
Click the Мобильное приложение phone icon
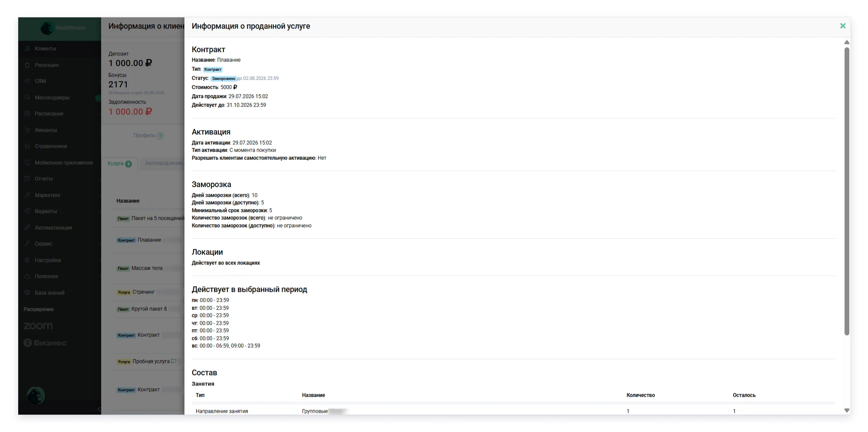[27, 163]
